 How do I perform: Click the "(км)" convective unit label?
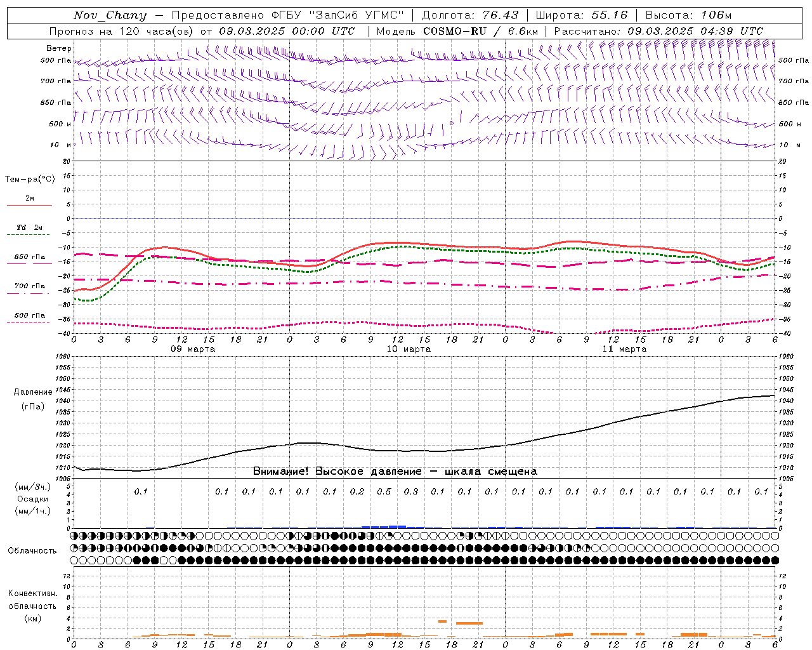pyautogui.click(x=32, y=618)
